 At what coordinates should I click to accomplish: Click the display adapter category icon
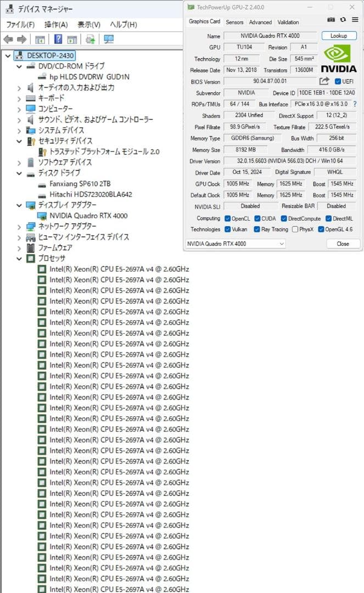(31, 205)
